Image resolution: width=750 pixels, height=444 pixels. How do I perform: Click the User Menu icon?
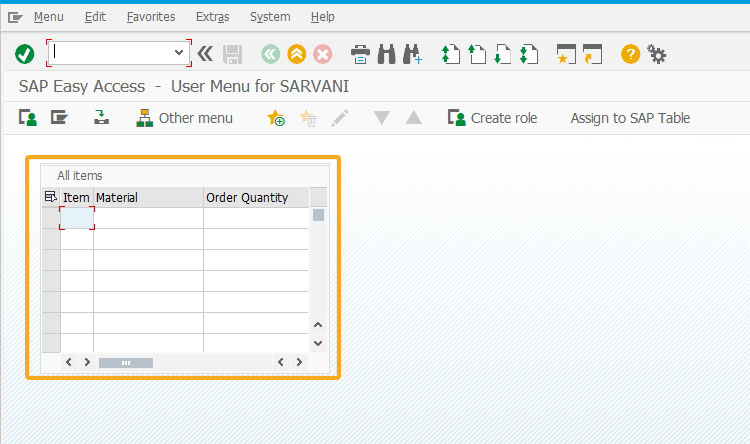coord(28,118)
